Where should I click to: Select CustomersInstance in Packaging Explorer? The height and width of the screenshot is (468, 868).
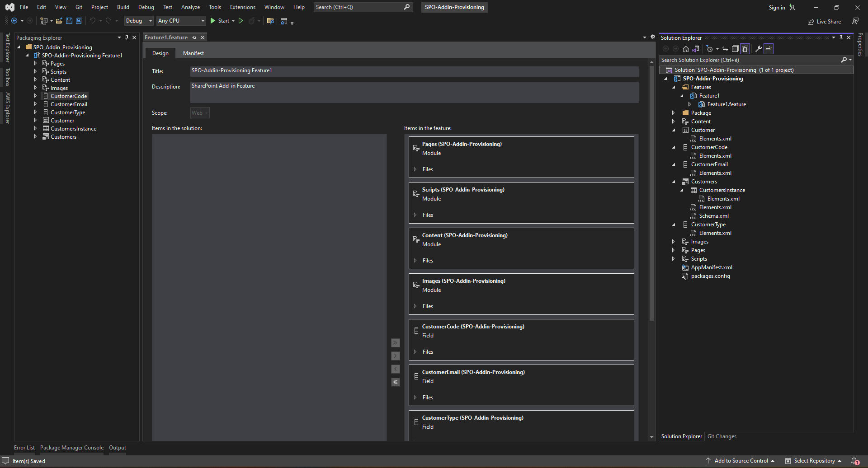pyautogui.click(x=73, y=129)
